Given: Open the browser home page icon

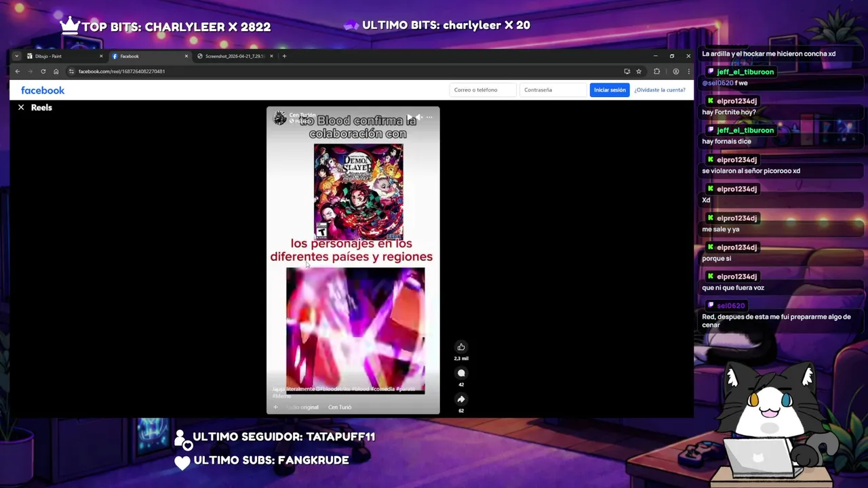Looking at the screenshot, I should click(x=56, y=71).
